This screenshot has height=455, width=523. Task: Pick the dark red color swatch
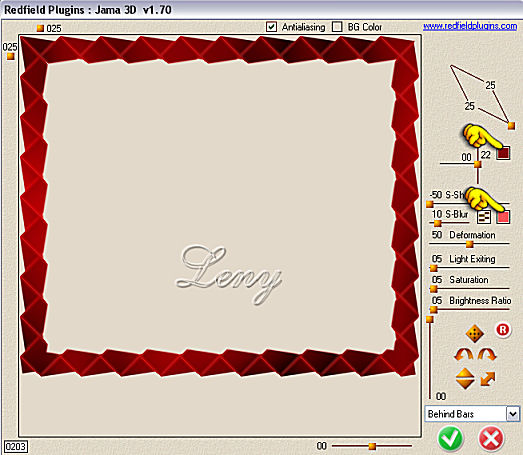[x=503, y=153]
